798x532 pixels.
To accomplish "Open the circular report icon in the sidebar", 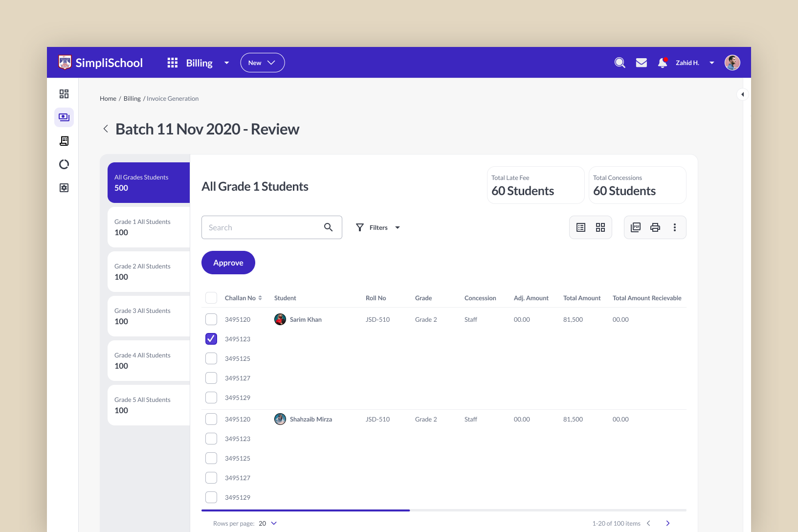I will coord(64,164).
